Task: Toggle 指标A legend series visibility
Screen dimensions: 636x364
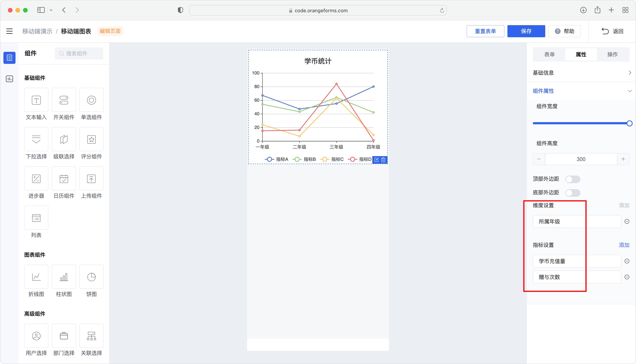Action: [276, 159]
